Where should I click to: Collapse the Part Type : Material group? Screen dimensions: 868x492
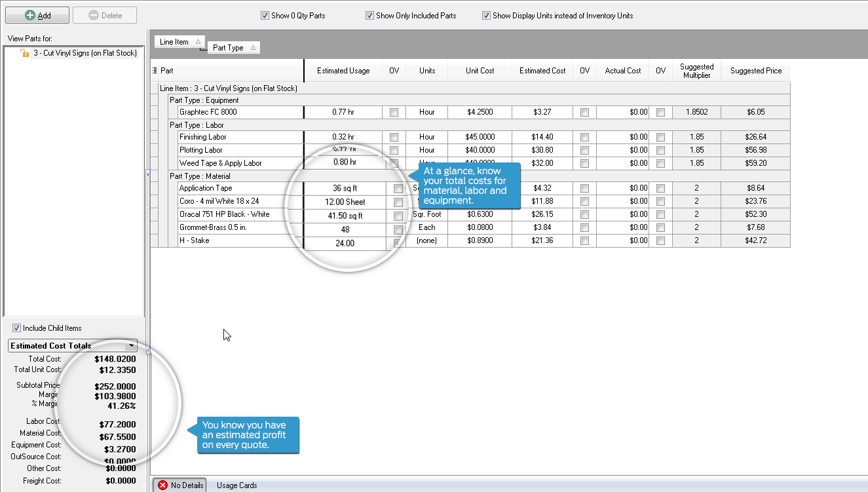click(164, 176)
